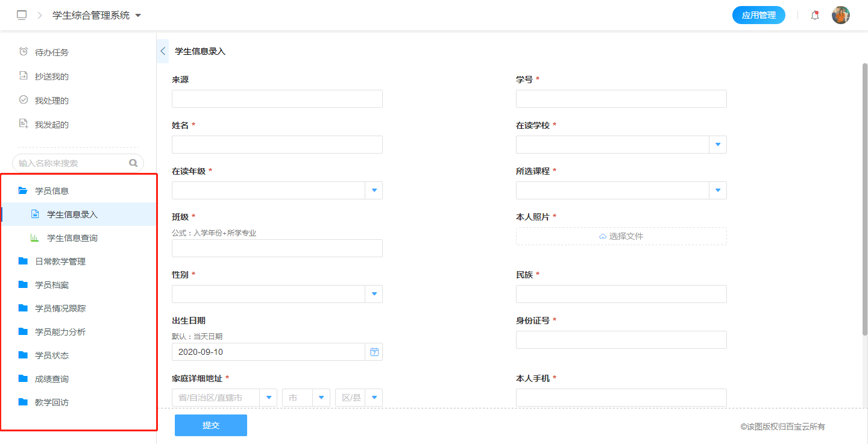Click the 选择文件 upload area for 本人照片
This screenshot has height=444, width=868.
point(621,236)
